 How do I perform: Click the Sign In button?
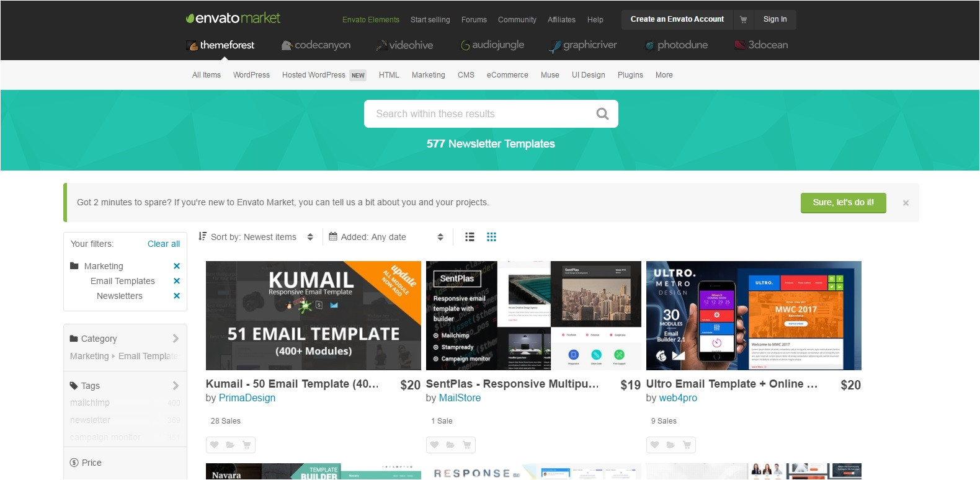tap(775, 19)
